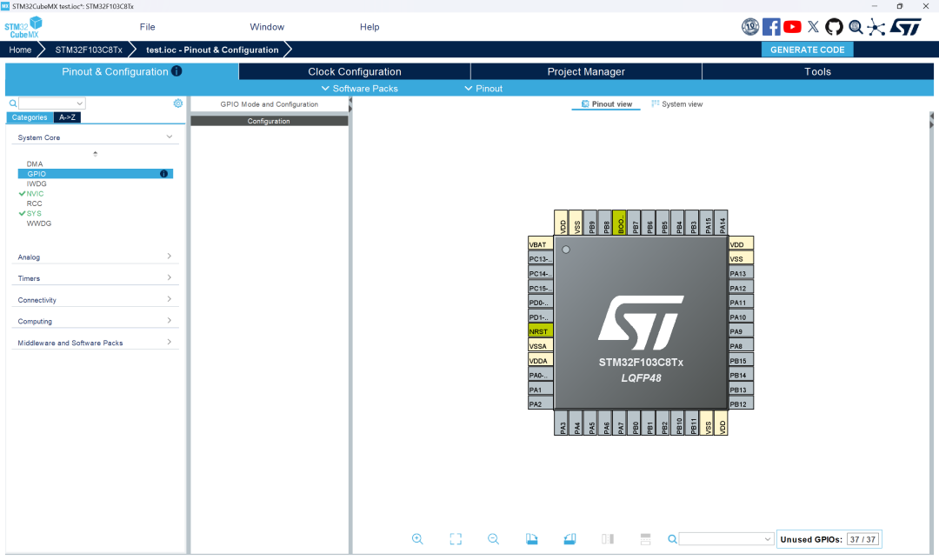This screenshot has height=560, width=939.
Task: Open the left search combo box dropdown
Action: point(80,103)
